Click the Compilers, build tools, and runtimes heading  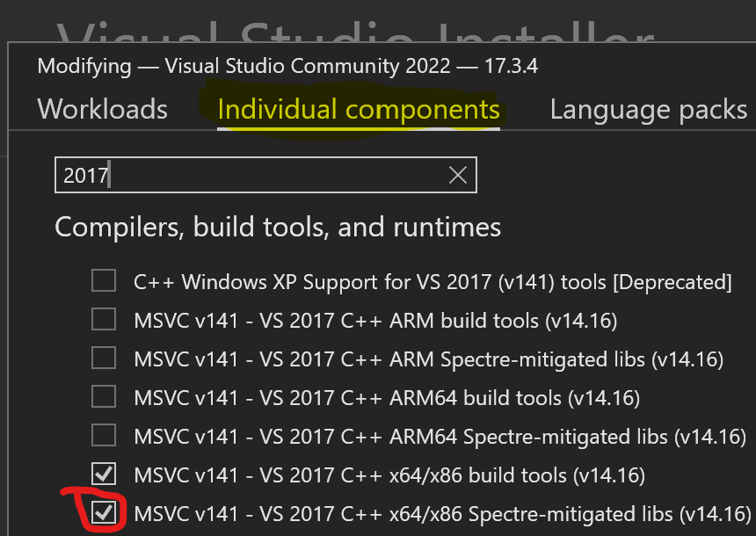point(279,227)
